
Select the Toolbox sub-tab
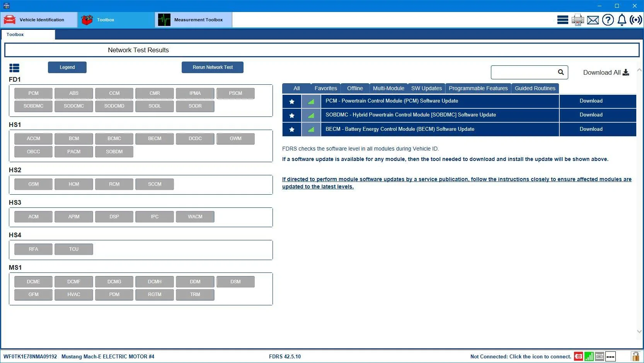click(28, 34)
